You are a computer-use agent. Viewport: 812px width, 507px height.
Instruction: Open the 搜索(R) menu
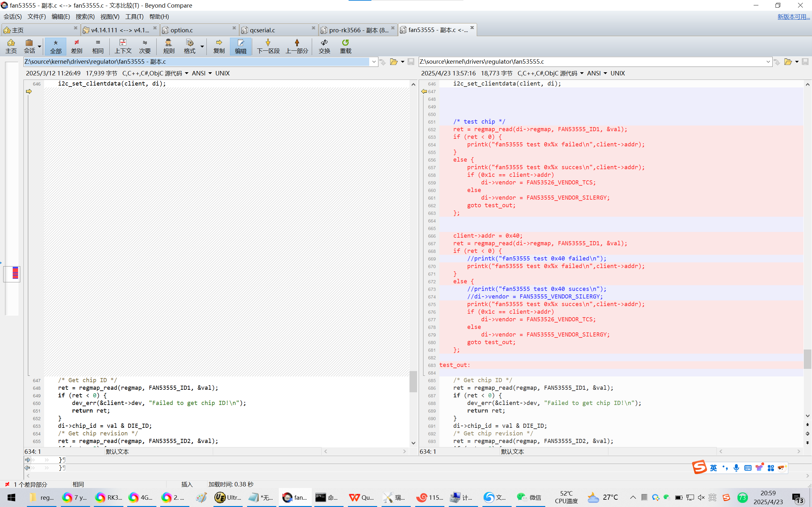pyautogui.click(x=85, y=16)
